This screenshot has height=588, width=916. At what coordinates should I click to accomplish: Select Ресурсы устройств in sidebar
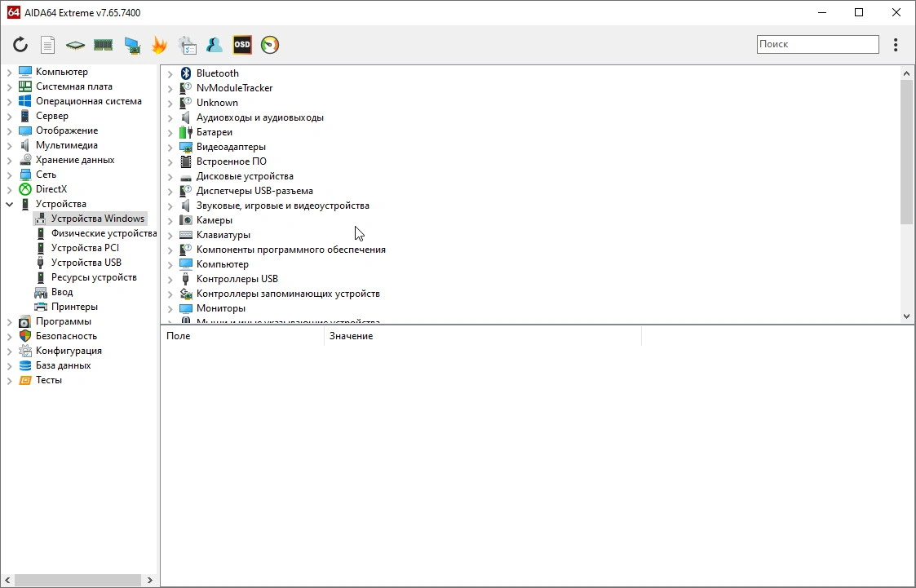click(94, 277)
